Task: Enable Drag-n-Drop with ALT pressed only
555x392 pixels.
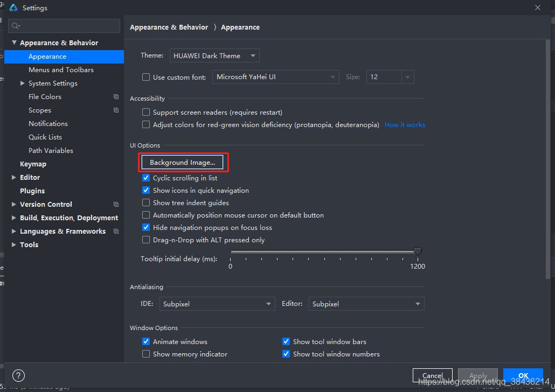Action: [146, 240]
